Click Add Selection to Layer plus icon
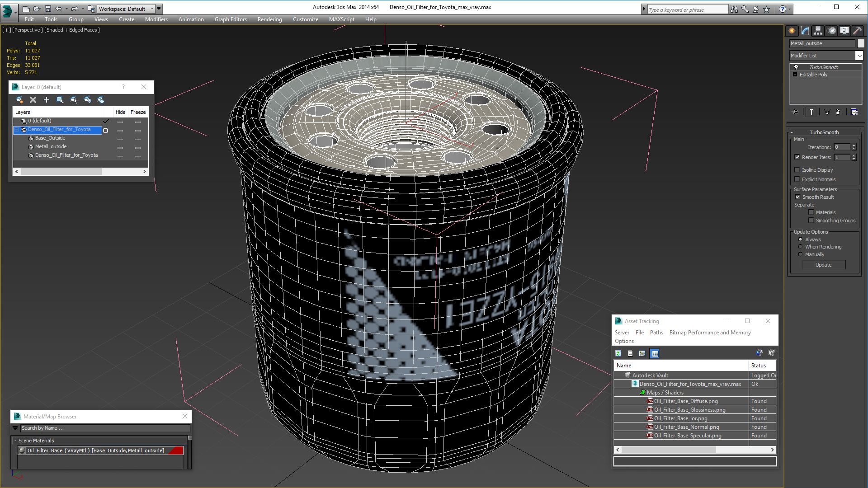Screen dimensions: 868x488 click(x=47, y=100)
